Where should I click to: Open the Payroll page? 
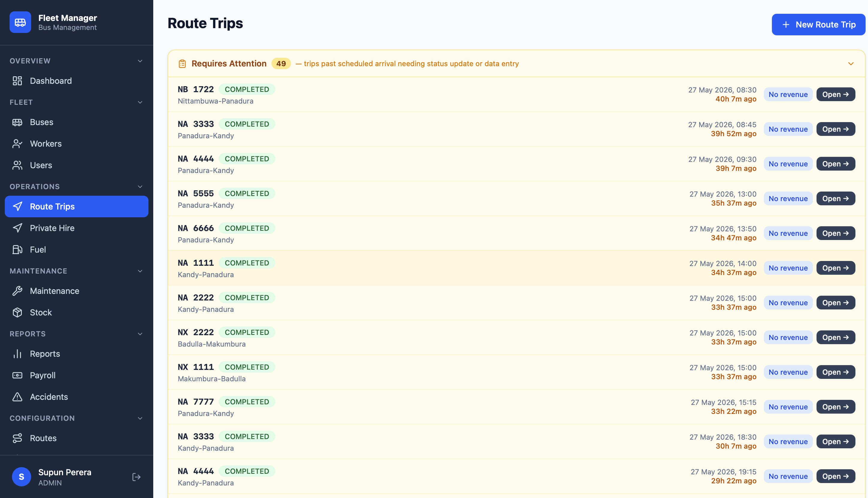(77, 376)
